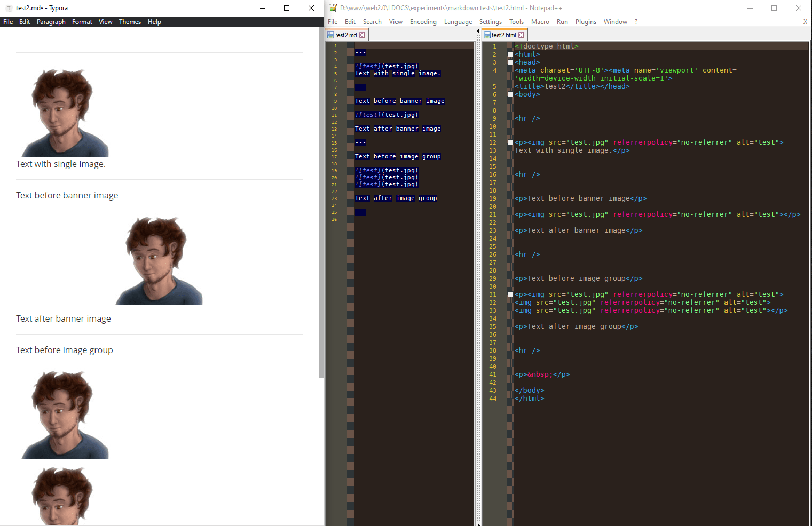Click the Typora vertical scrollbar

pos(321,203)
